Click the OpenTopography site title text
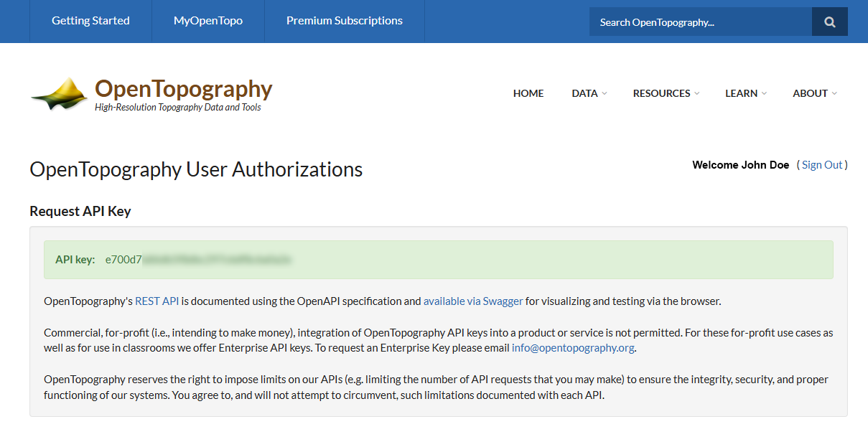868x442 pixels. (184, 88)
